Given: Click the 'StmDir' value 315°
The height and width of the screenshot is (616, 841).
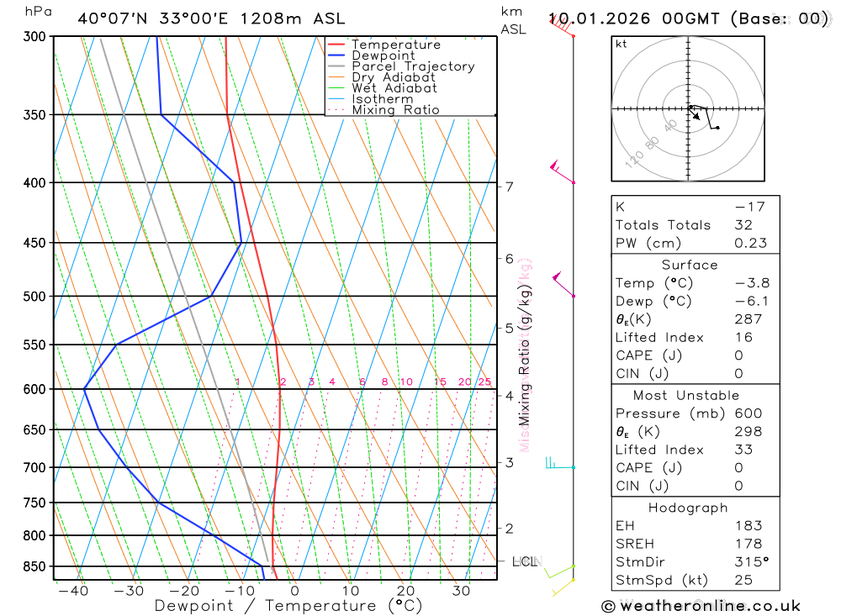Looking at the screenshot, I should click(x=752, y=562).
